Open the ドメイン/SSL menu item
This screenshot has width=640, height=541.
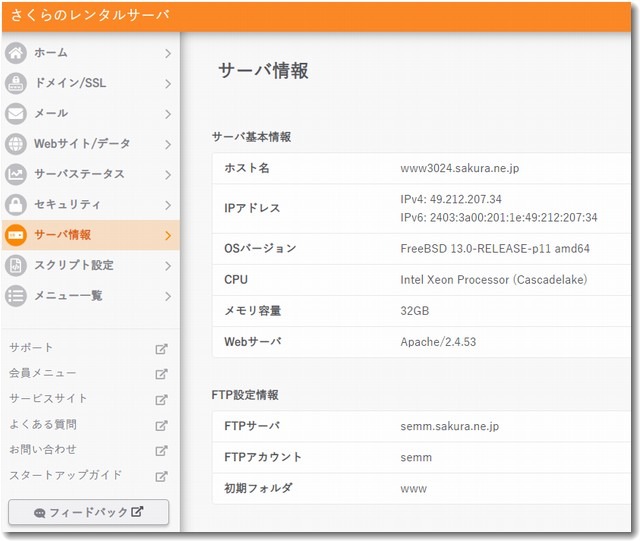coord(91,83)
